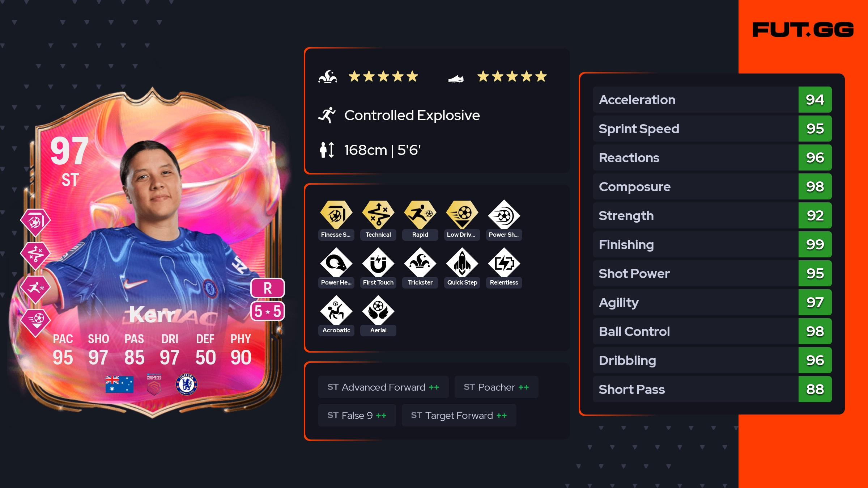Select the ST Poacher role chip
Viewport: 868px width, 488px height.
pyautogui.click(x=496, y=387)
